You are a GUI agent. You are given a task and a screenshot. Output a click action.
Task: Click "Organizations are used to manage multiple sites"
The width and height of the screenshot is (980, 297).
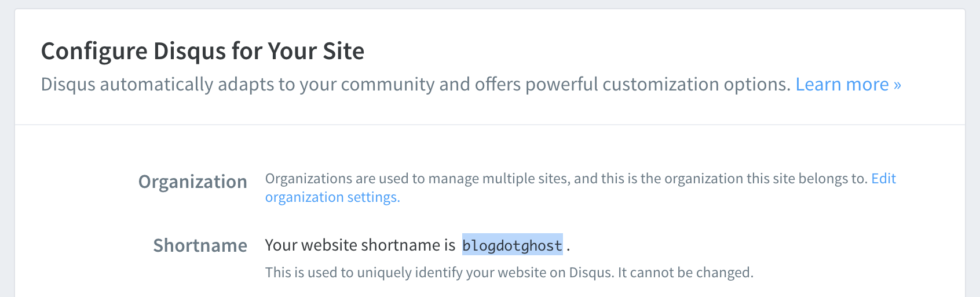click(416, 179)
